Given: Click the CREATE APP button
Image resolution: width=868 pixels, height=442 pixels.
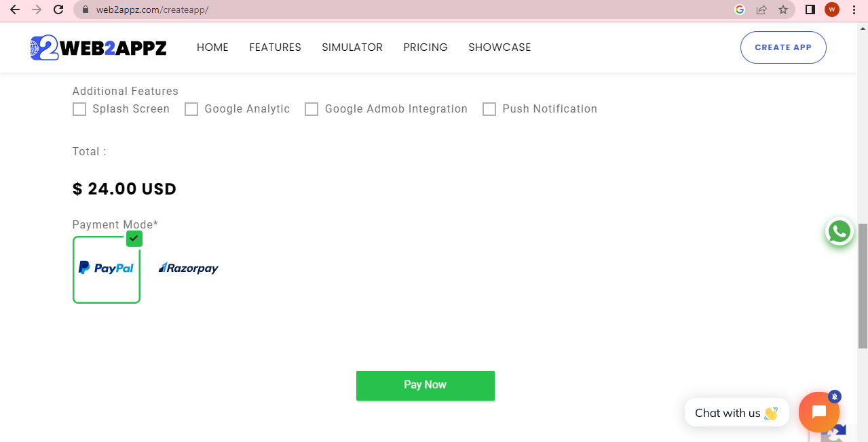Looking at the screenshot, I should [783, 47].
